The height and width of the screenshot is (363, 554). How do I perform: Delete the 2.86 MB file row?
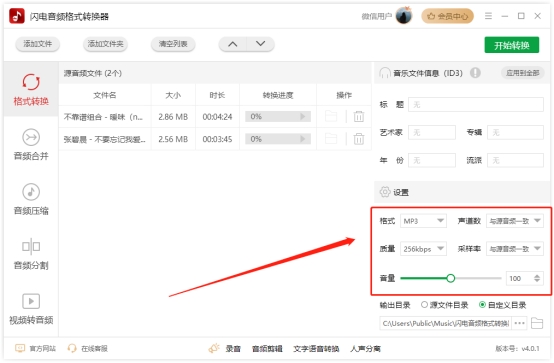coord(359,116)
